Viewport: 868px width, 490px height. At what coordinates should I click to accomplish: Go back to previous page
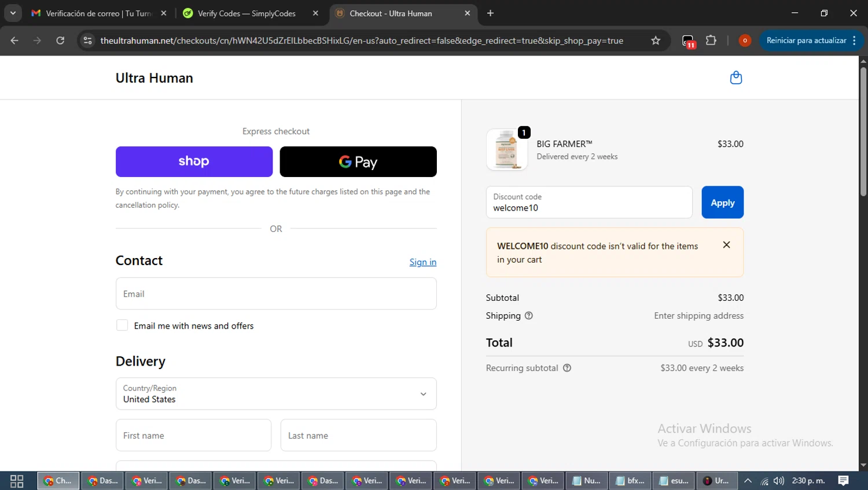(x=14, y=40)
